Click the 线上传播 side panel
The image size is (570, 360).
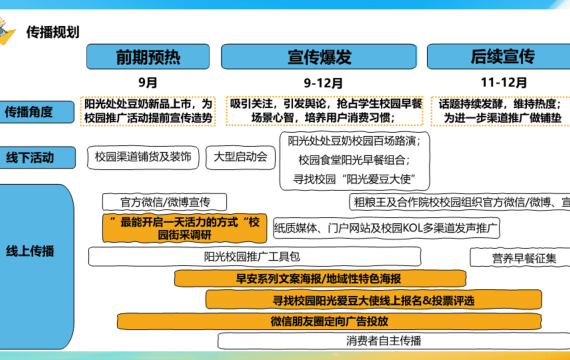coord(37,267)
